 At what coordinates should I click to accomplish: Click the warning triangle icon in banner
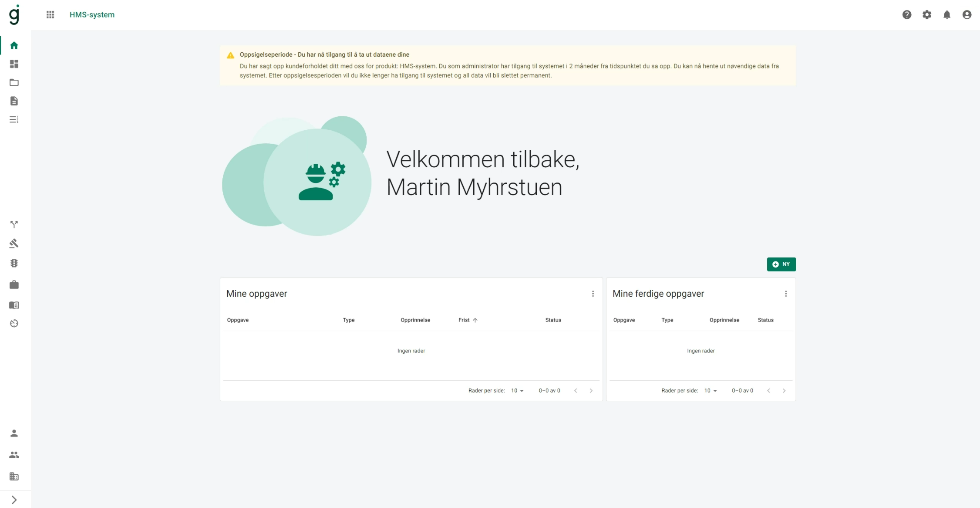click(x=230, y=55)
